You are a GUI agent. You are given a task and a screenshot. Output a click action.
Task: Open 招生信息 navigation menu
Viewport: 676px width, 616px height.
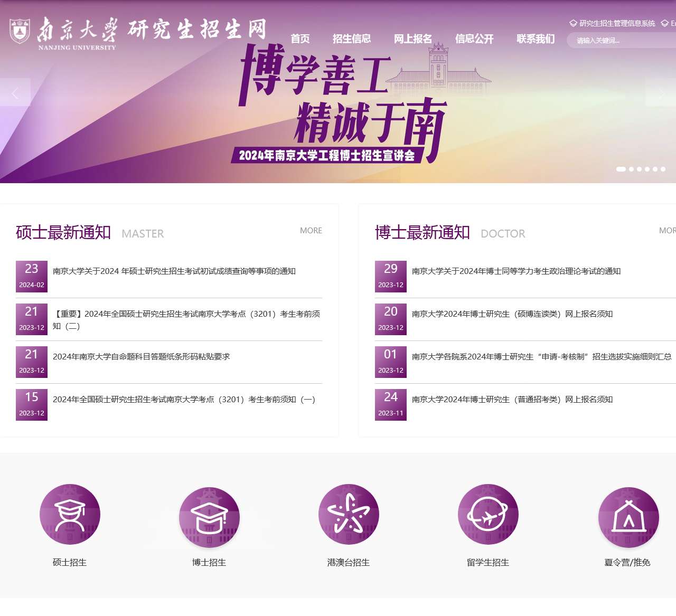click(352, 39)
